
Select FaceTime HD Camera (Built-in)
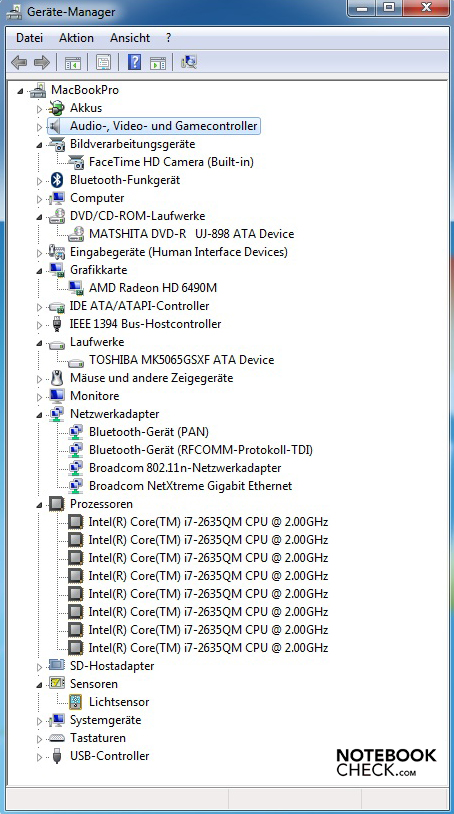click(x=171, y=162)
